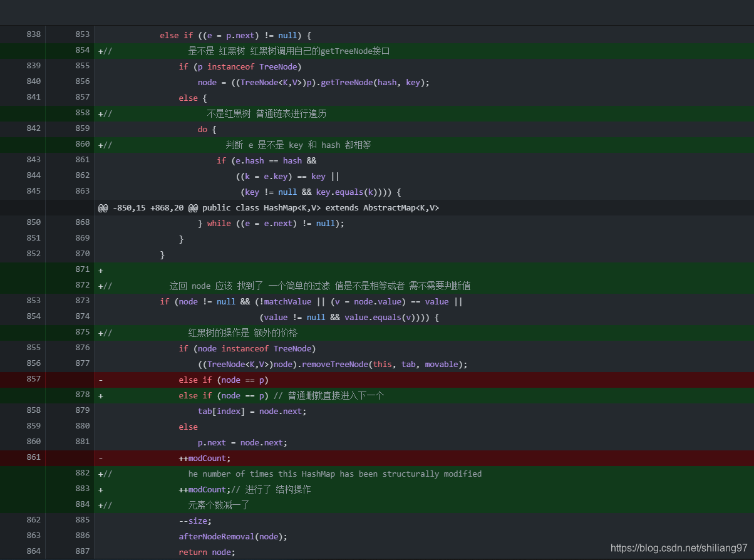Select old line number 838
The image size is (754, 560).
point(34,34)
